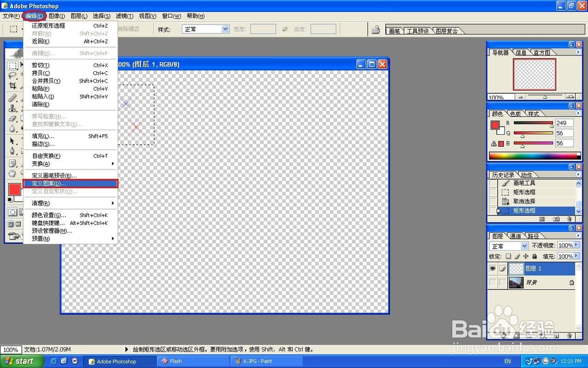This screenshot has width=588, height=368.
Task: Select the Clone Stamp tool
Action: (13, 108)
